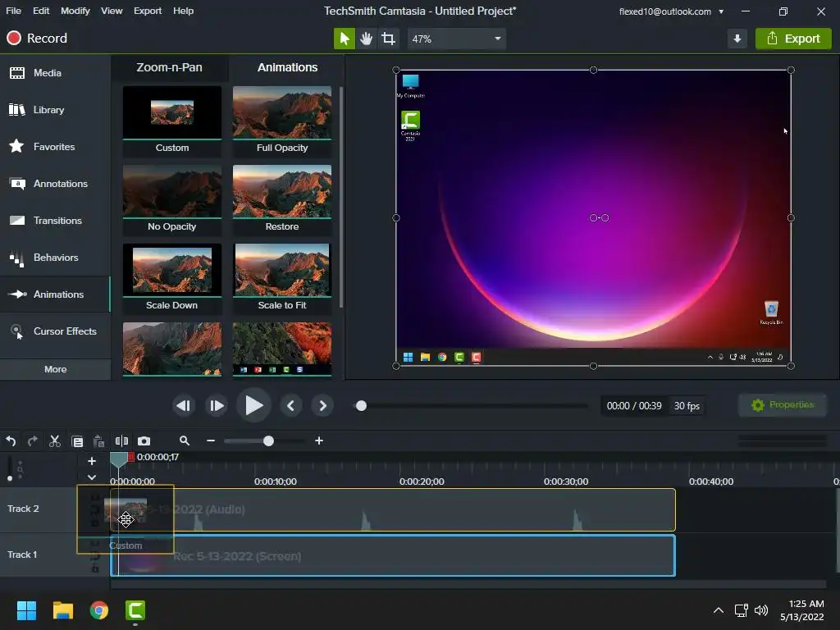Open the File menu
This screenshot has height=630, width=840.
tap(13, 11)
